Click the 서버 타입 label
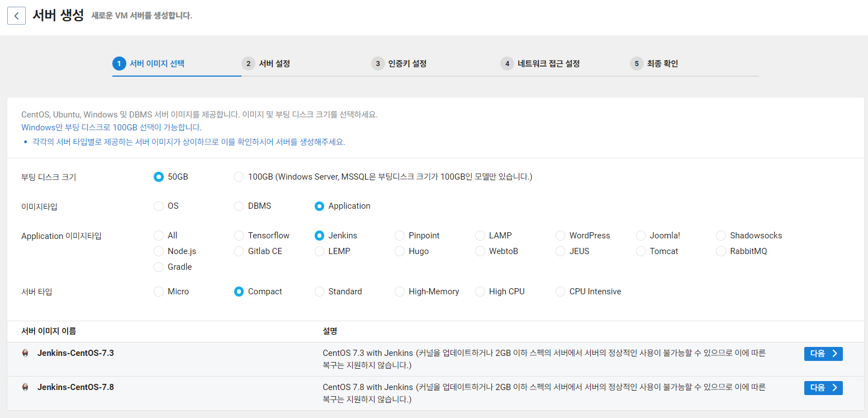Image resolution: width=868 pixels, height=418 pixels. click(36, 292)
